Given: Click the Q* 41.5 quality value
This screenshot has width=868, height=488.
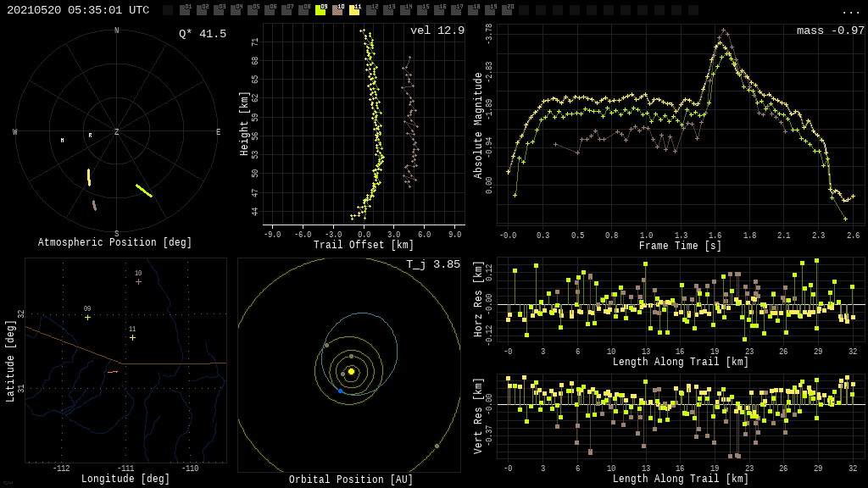Looking at the screenshot, I should point(203,34).
